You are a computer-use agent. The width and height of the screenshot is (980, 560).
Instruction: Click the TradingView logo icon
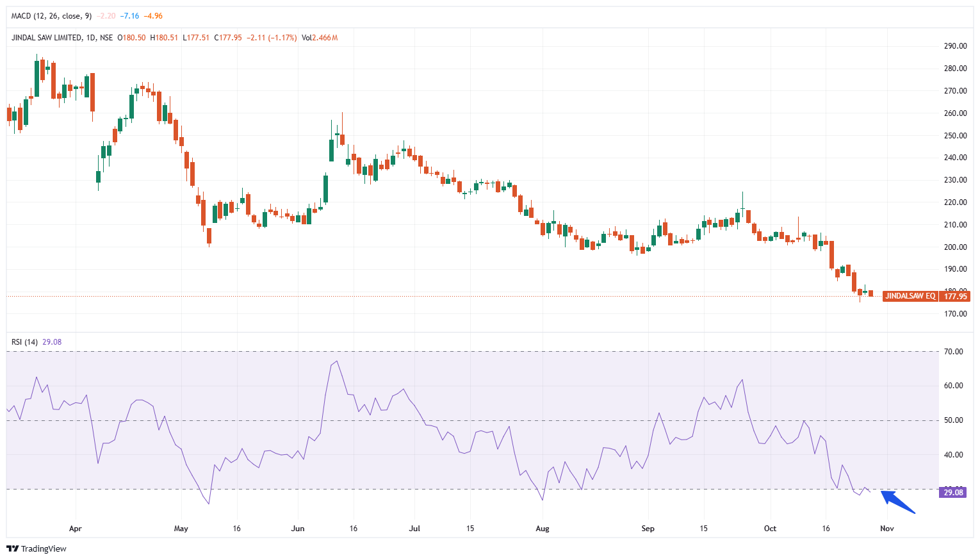[12, 549]
